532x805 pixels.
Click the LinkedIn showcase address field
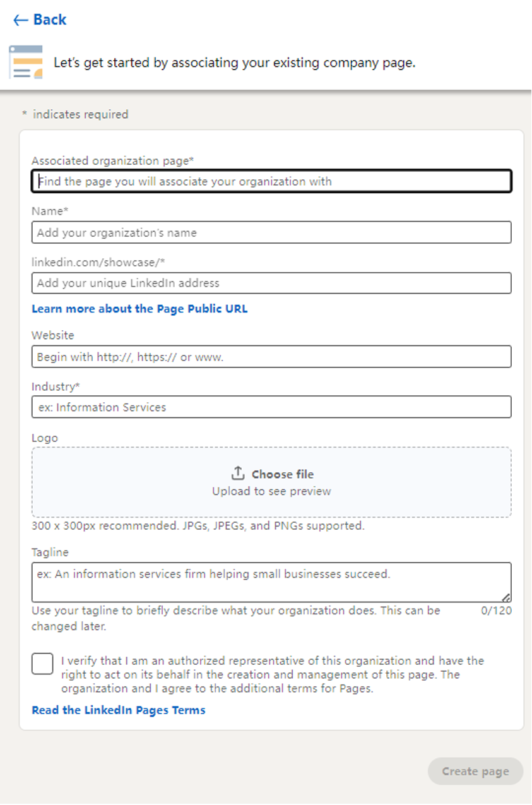271,283
